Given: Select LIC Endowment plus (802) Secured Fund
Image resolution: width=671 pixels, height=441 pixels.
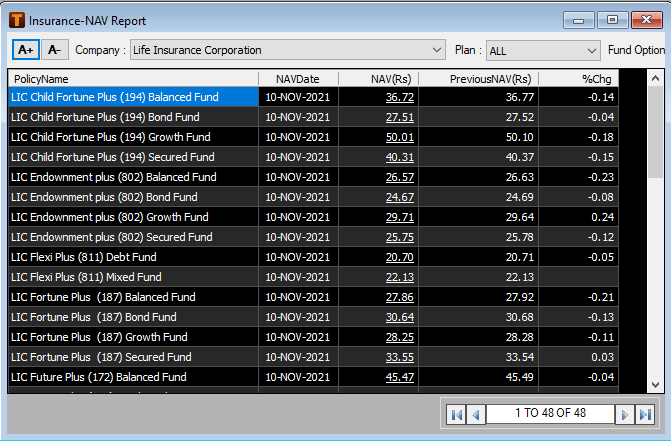Looking at the screenshot, I should coord(133,237).
